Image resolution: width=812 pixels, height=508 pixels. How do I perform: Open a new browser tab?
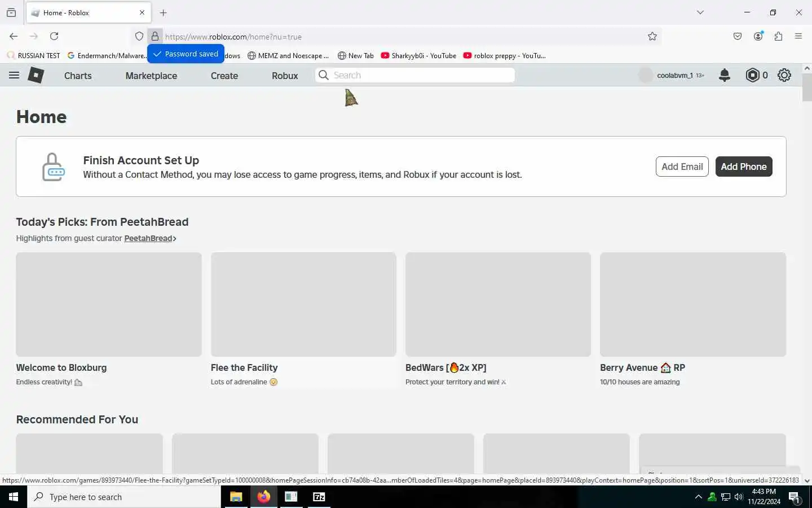[x=164, y=12]
